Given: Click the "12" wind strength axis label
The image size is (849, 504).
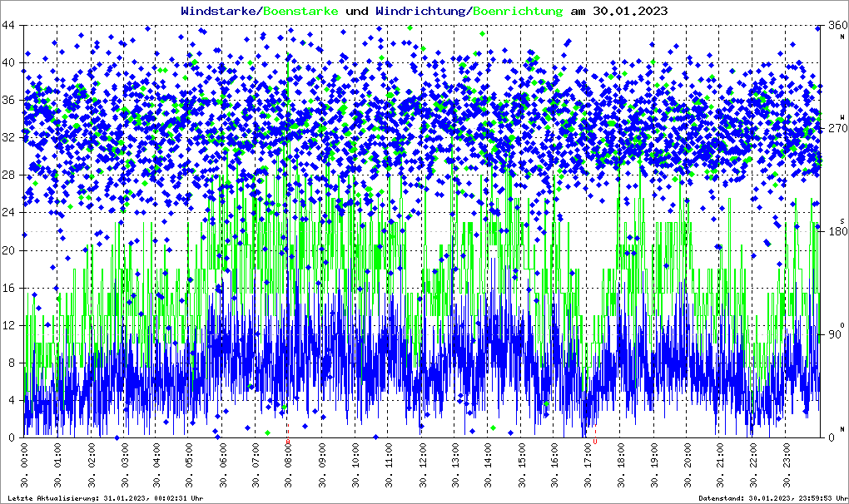Looking at the screenshot, I should point(7,325).
